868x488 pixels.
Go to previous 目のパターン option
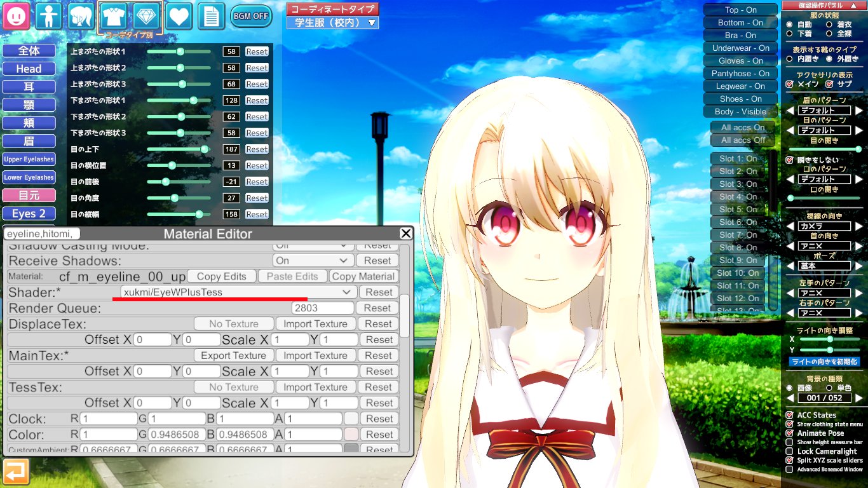click(x=791, y=130)
